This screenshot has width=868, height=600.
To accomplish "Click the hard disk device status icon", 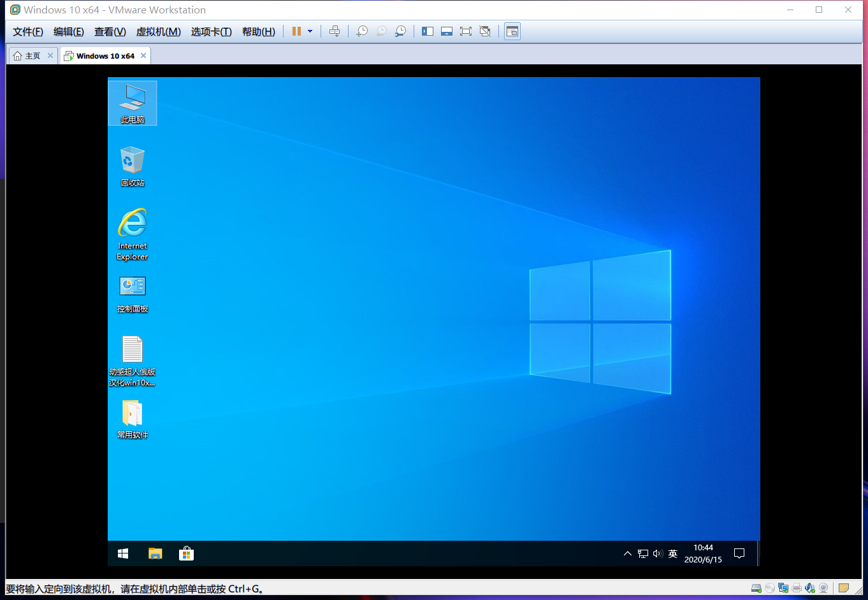I will [x=756, y=589].
